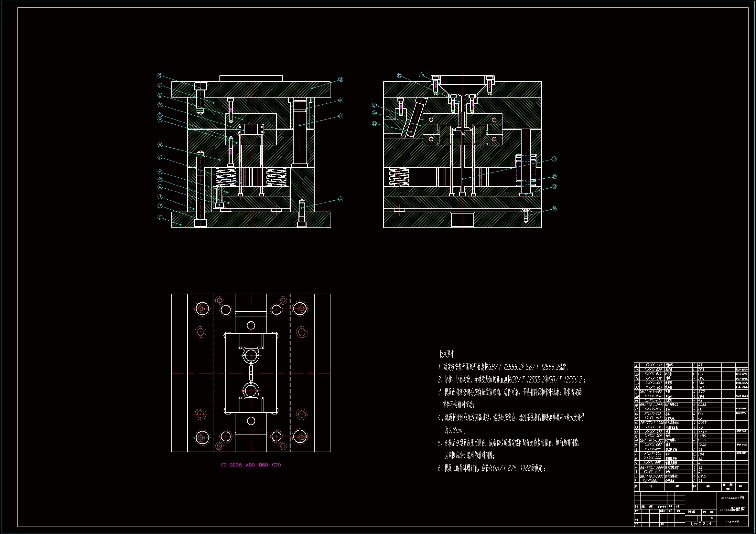Select the xxx-000 drawing number cell
The width and height of the screenshot is (756, 534).
pyautogui.click(x=732, y=521)
